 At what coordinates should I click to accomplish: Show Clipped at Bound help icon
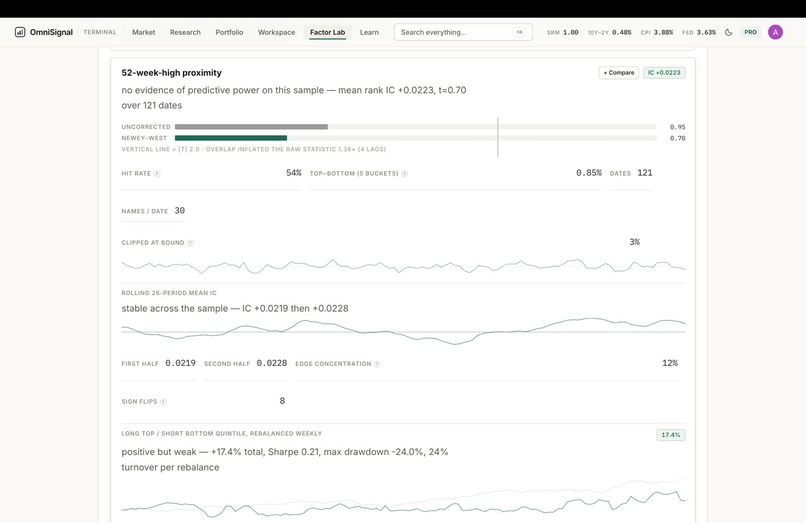(x=190, y=243)
